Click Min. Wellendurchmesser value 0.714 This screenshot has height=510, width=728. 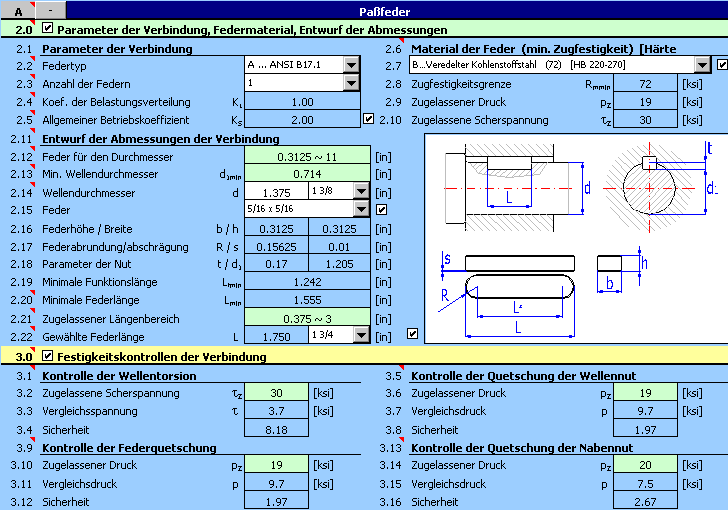click(307, 174)
